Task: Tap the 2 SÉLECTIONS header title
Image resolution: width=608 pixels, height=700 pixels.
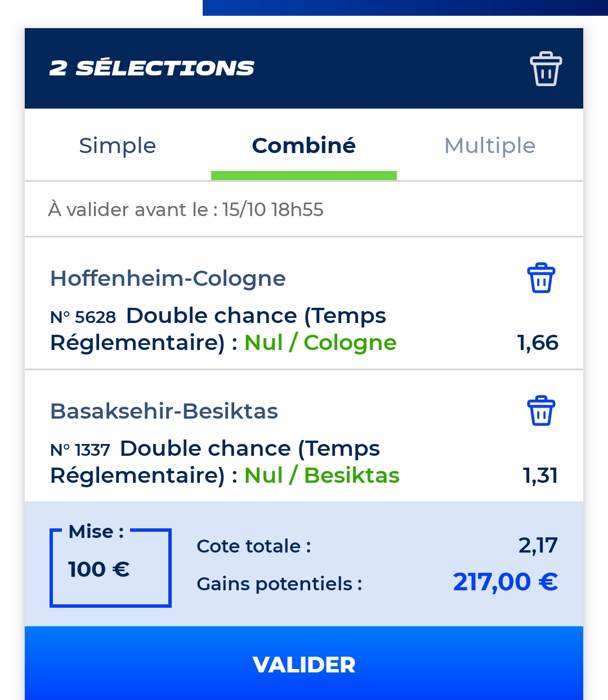Action: click(x=152, y=68)
